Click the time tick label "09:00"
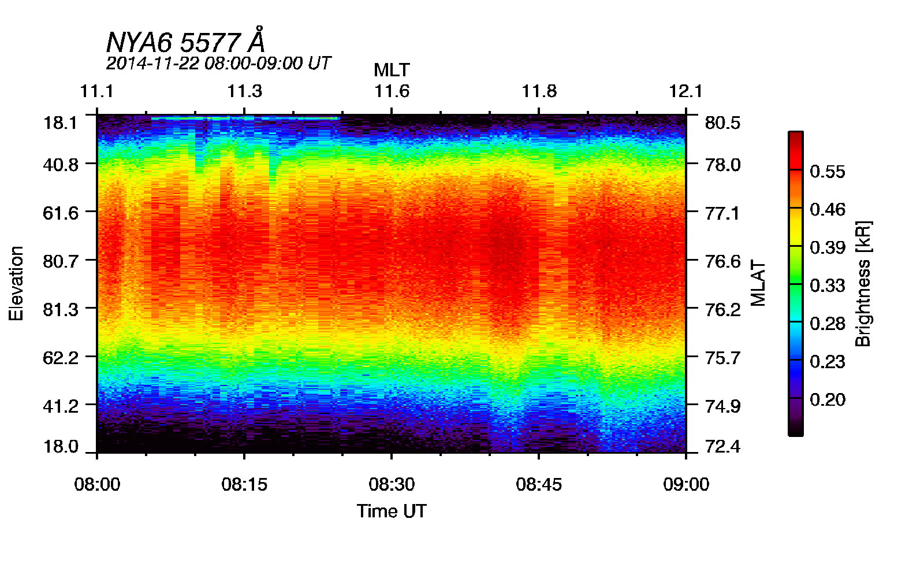The width and height of the screenshot is (924, 578). click(x=686, y=484)
